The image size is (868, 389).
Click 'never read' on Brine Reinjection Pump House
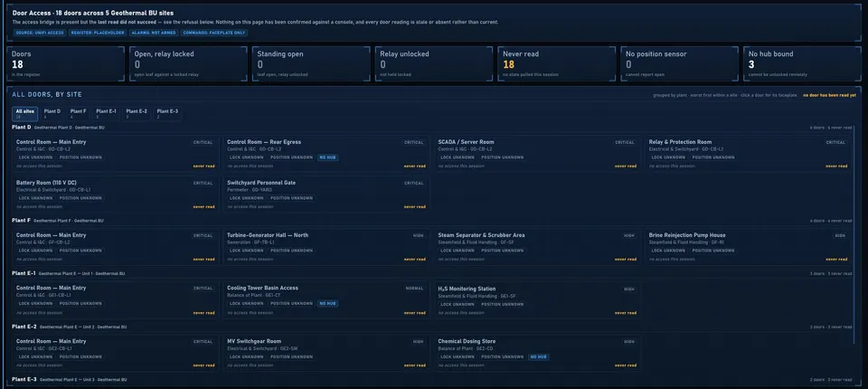(836, 260)
